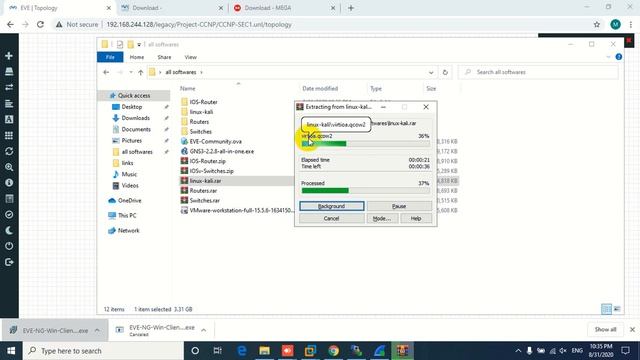Screen dimensions: 640x360
Task: Click the checkmark Lock lab icon in sidebar
Action: [9, 214]
